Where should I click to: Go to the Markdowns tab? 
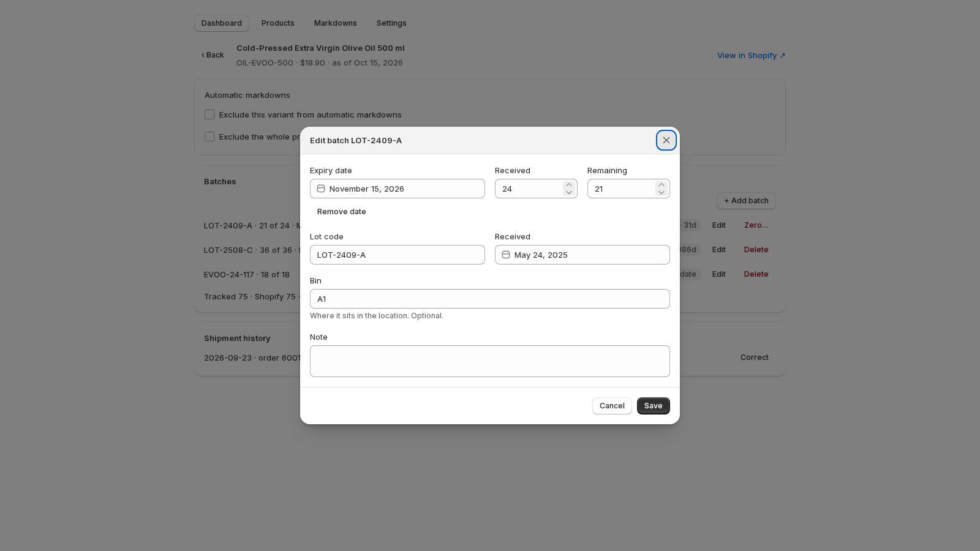(336, 23)
